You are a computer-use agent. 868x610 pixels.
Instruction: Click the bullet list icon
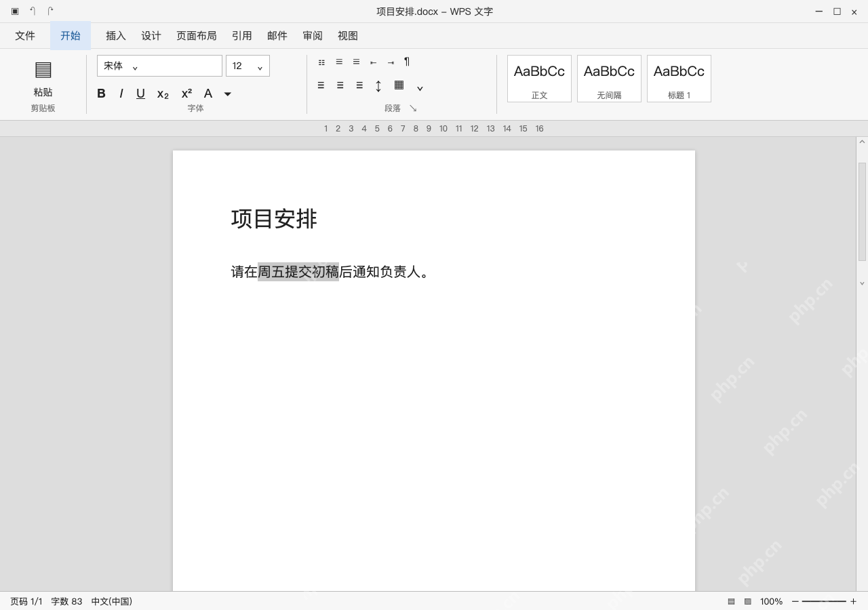[x=321, y=62]
